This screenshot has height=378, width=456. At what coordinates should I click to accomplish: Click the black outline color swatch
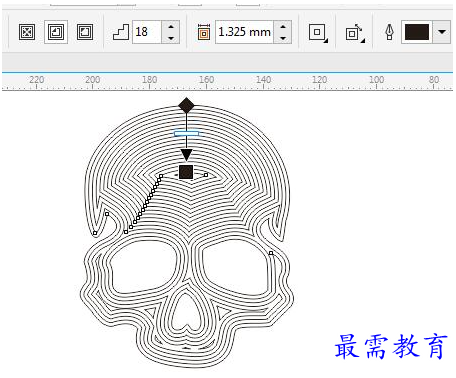[417, 32]
